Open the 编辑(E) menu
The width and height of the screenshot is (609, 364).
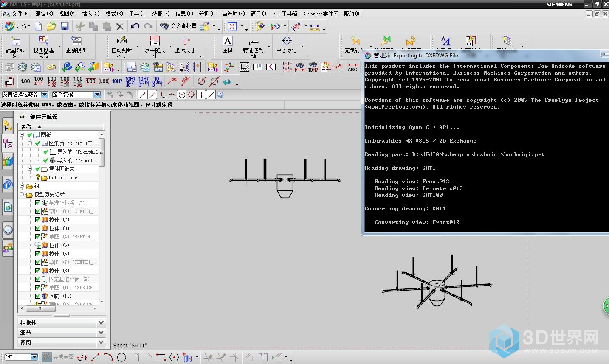(44, 14)
